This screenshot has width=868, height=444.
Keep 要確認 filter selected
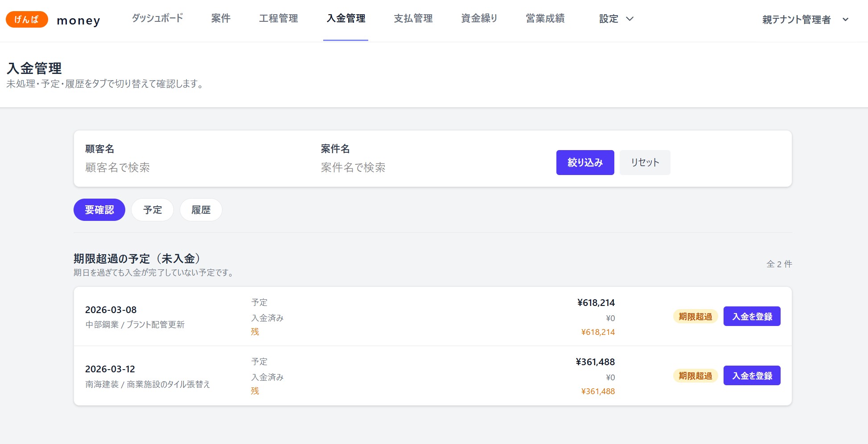pyautogui.click(x=99, y=209)
